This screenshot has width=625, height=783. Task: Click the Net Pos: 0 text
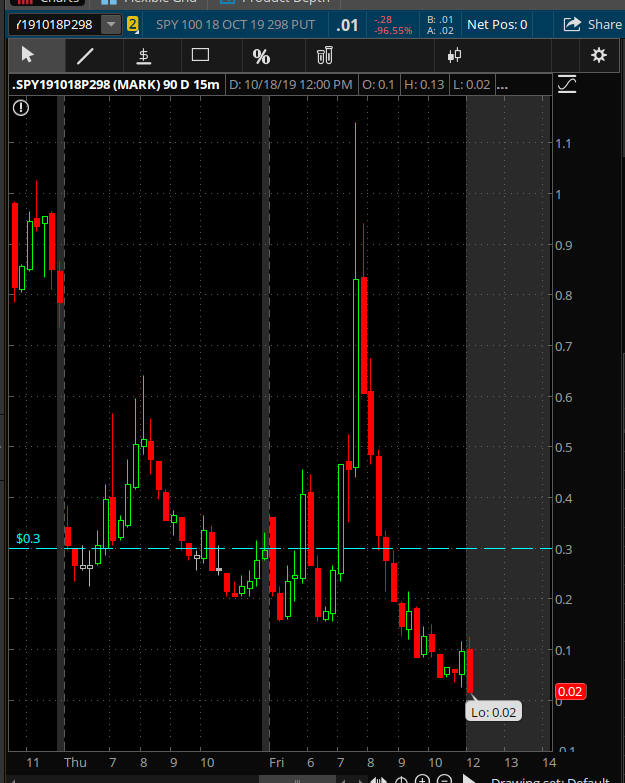(x=497, y=24)
